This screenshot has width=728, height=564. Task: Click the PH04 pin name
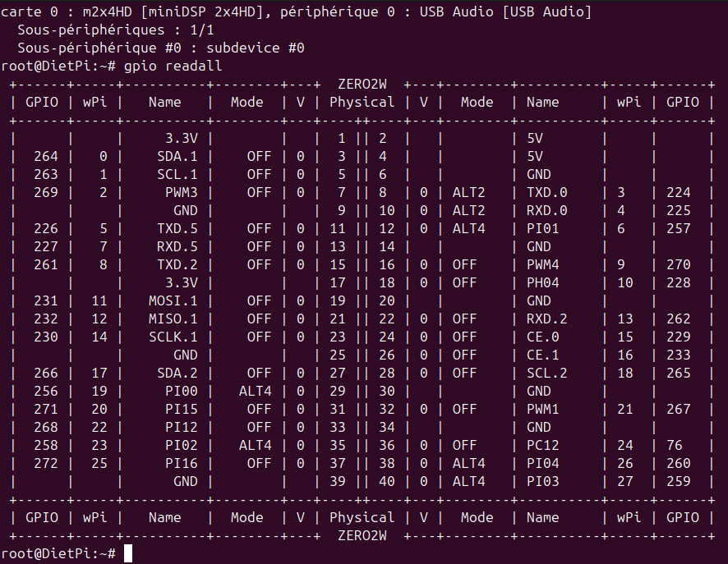point(543,283)
